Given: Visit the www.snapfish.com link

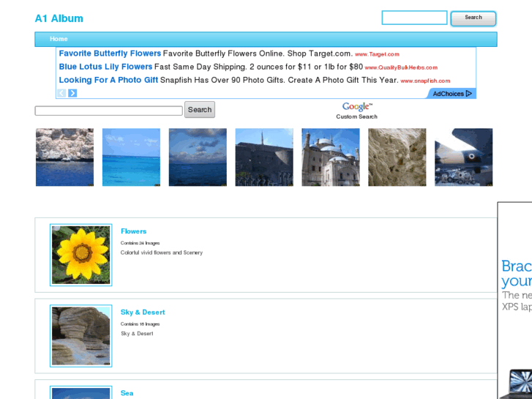Looking at the screenshot, I should tap(425, 81).
